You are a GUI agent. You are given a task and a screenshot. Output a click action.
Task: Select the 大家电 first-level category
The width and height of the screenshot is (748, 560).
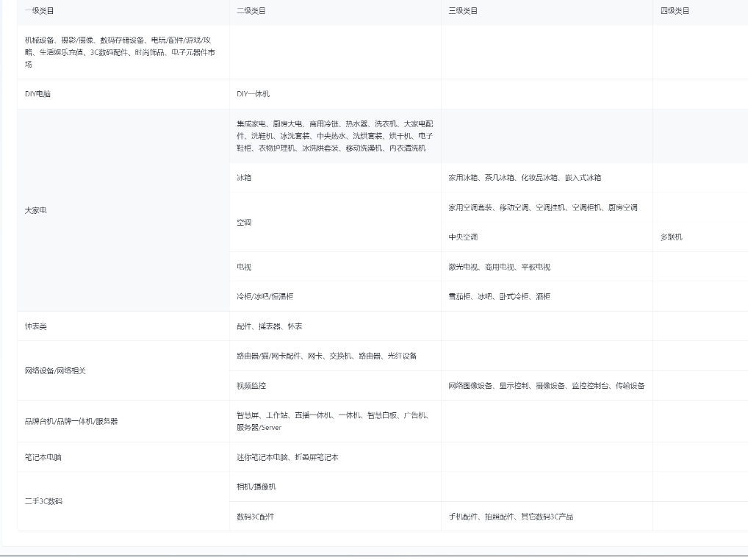pyautogui.click(x=36, y=210)
